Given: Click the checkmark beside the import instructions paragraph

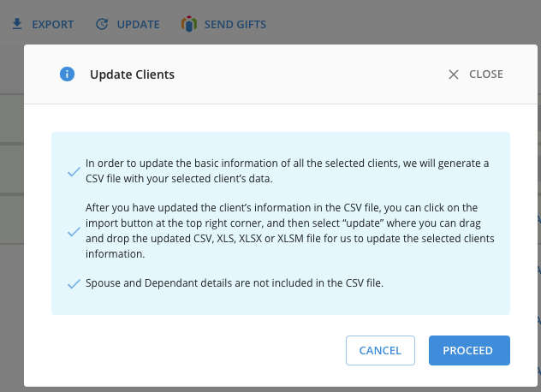Looking at the screenshot, I should click(74, 232).
